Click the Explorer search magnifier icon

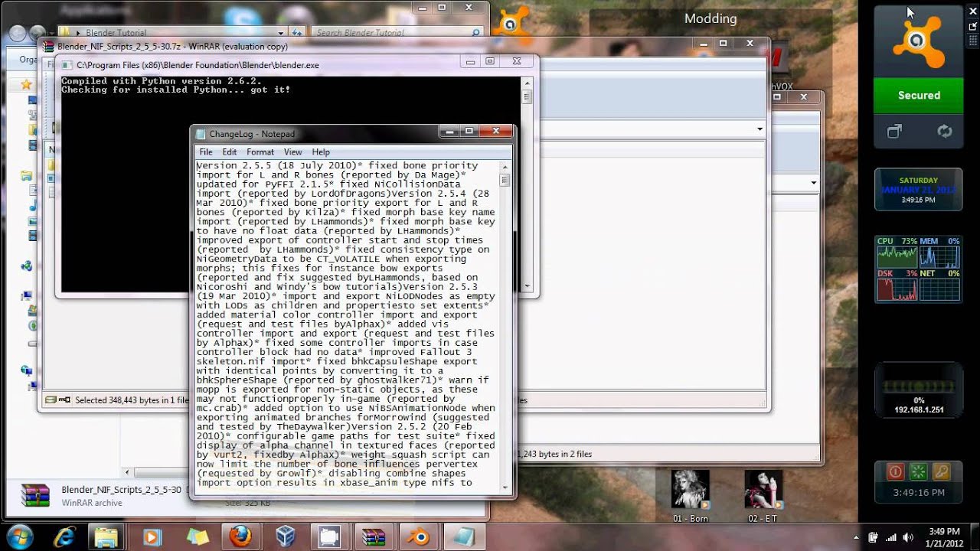476,33
